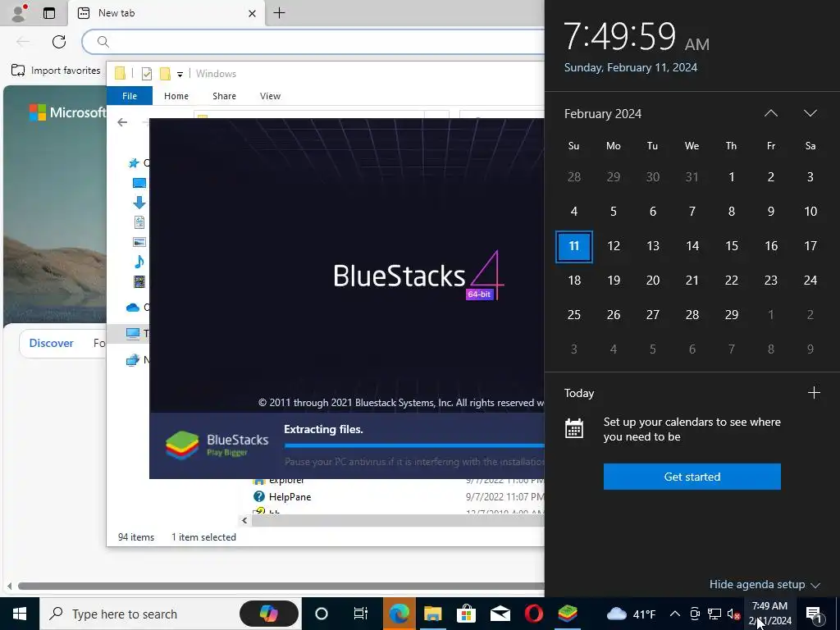Click the BlueStacks installer logo icon
The width and height of the screenshot is (840, 630).
click(183, 445)
